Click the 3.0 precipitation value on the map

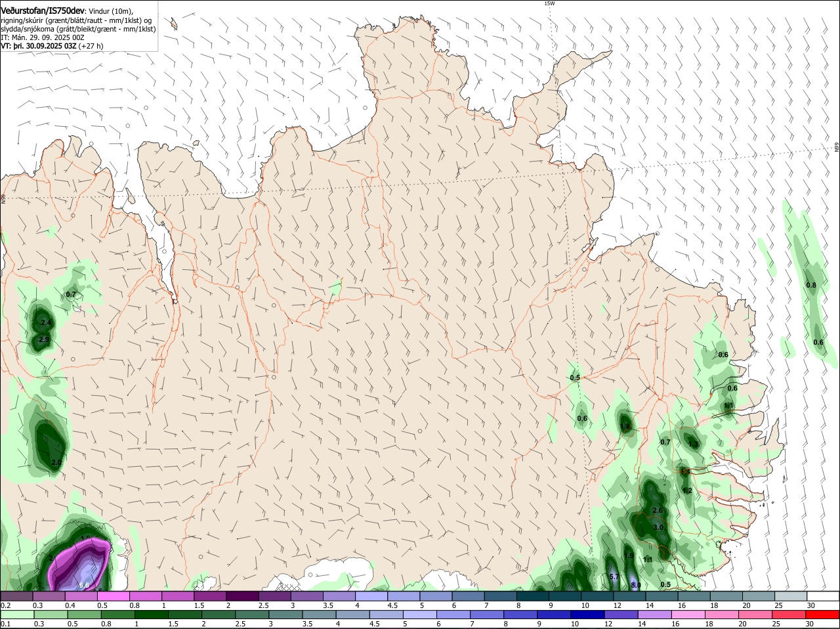(x=658, y=527)
